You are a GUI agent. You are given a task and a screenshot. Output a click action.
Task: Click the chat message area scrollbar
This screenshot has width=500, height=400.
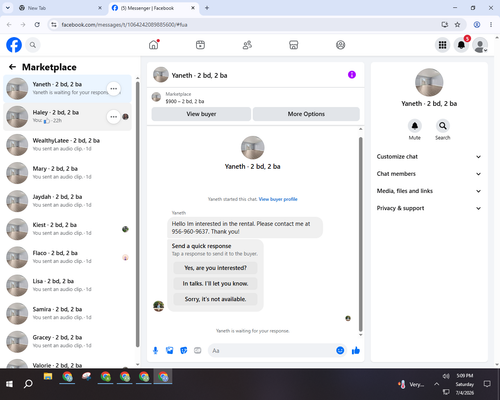click(360, 233)
